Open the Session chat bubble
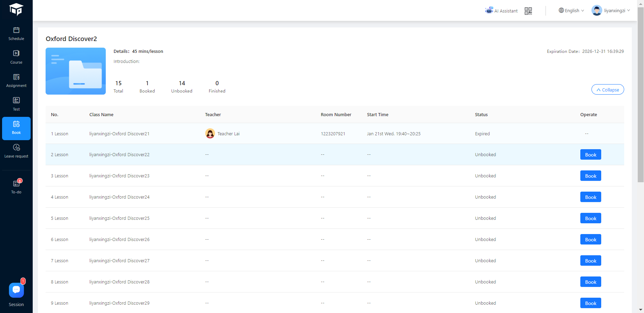The width and height of the screenshot is (644, 313). pyautogui.click(x=16, y=290)
